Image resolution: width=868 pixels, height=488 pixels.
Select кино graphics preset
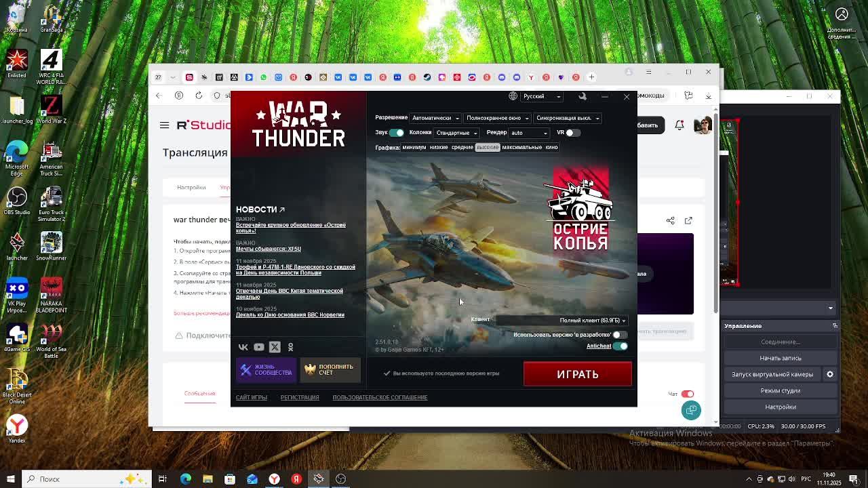point(551,147)
